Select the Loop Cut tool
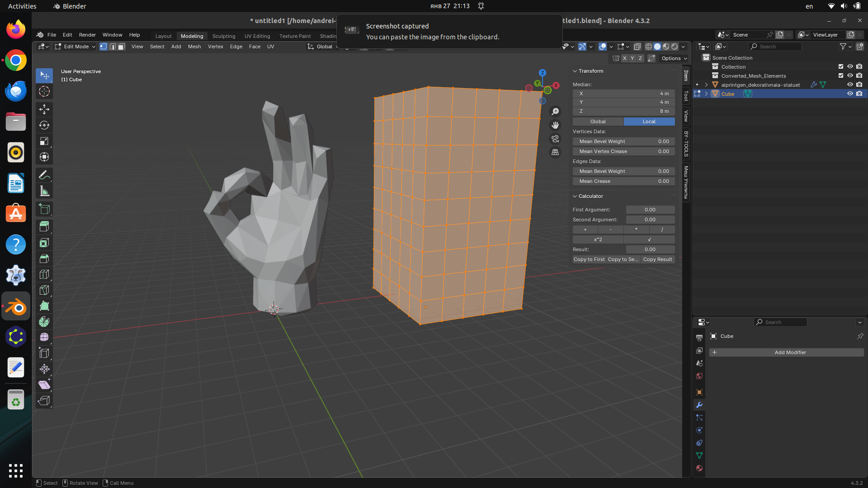The image size is (868, 488). click(x=44, y=274)
